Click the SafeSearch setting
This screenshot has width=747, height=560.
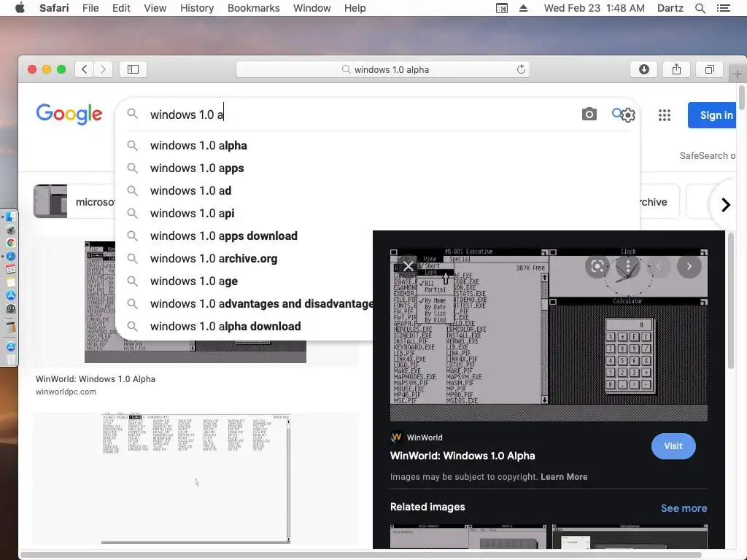pos(708,156)
